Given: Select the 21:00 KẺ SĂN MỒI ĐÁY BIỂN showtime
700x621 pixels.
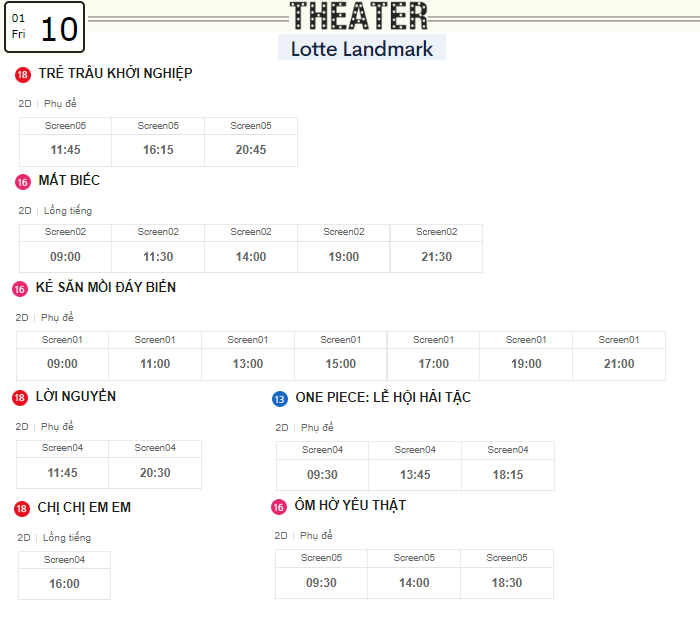Looking at the screenshot, I should click(619, 364).
